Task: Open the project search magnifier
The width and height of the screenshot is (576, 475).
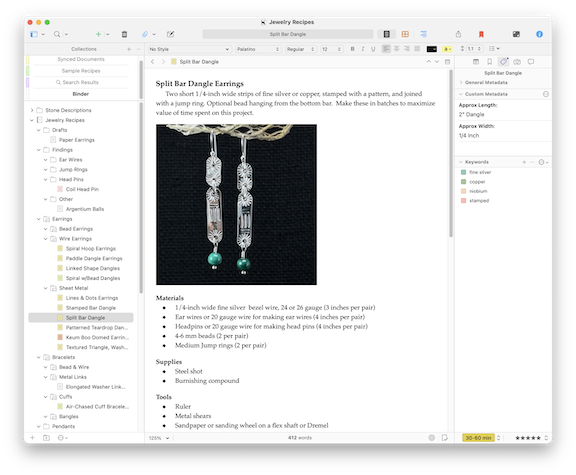Action: click(x=57, y=34)
